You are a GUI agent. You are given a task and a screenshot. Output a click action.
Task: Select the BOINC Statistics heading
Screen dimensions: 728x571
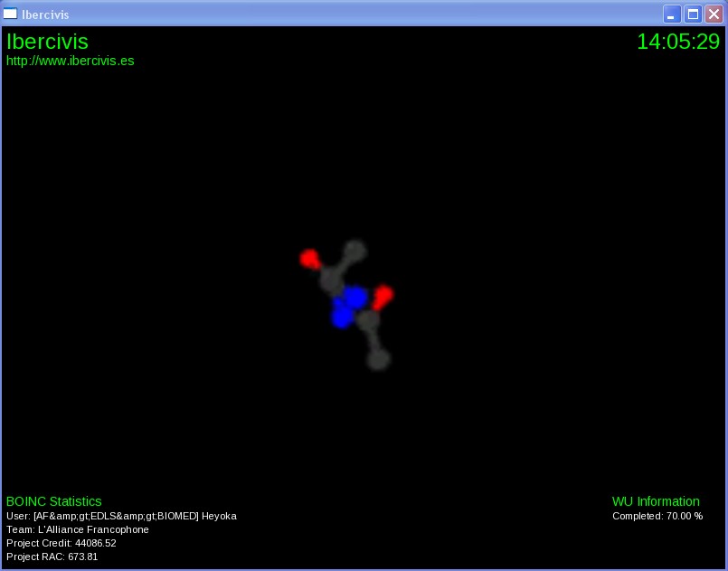[x=54, y=501]
